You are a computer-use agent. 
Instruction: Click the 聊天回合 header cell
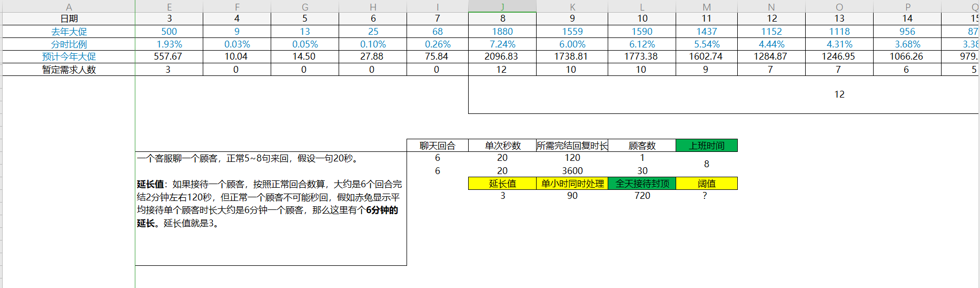click(437, 146)
